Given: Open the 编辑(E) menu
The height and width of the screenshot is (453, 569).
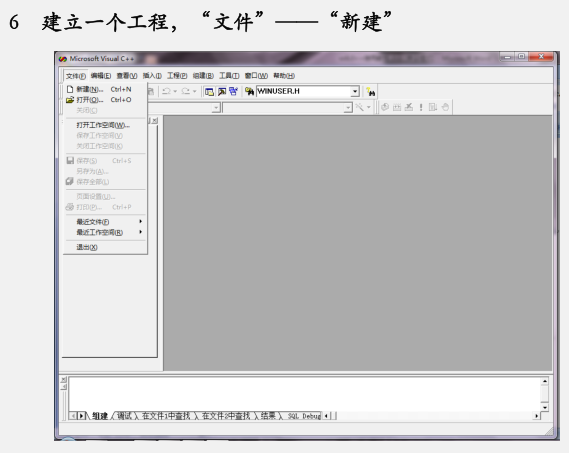Looking at the screenshot, I should click(x=101, y=76).
